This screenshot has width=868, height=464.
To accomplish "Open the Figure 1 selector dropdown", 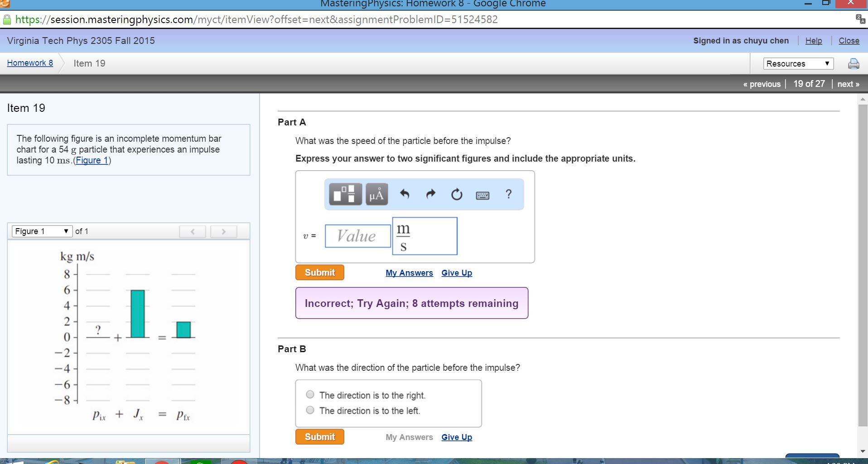I will 42,231.
